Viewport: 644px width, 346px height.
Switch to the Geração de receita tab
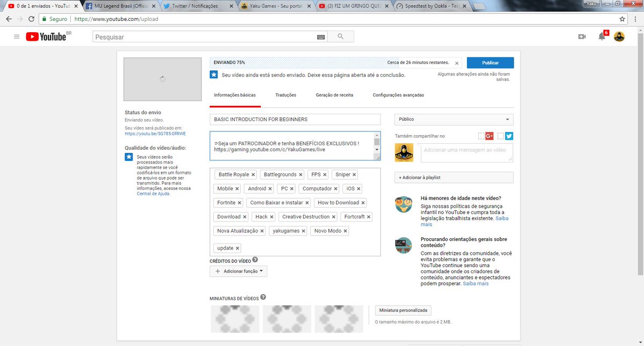click(x=334, y=95)
